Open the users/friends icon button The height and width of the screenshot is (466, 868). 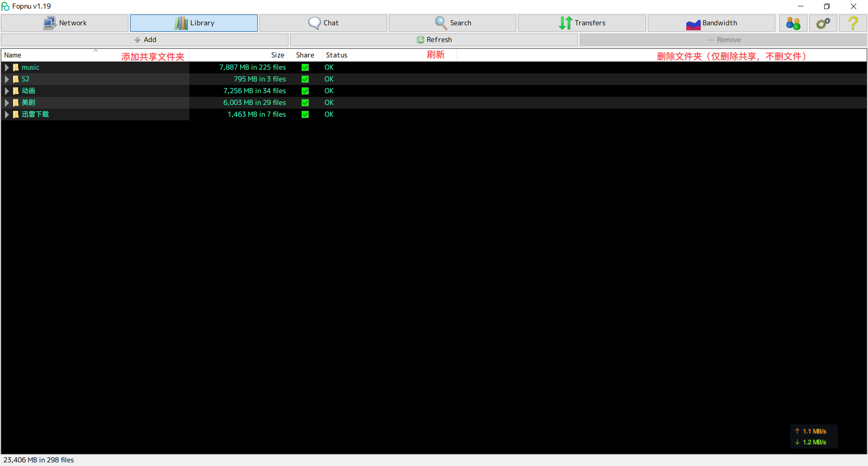pyautogui.click(x=793, y=23)
